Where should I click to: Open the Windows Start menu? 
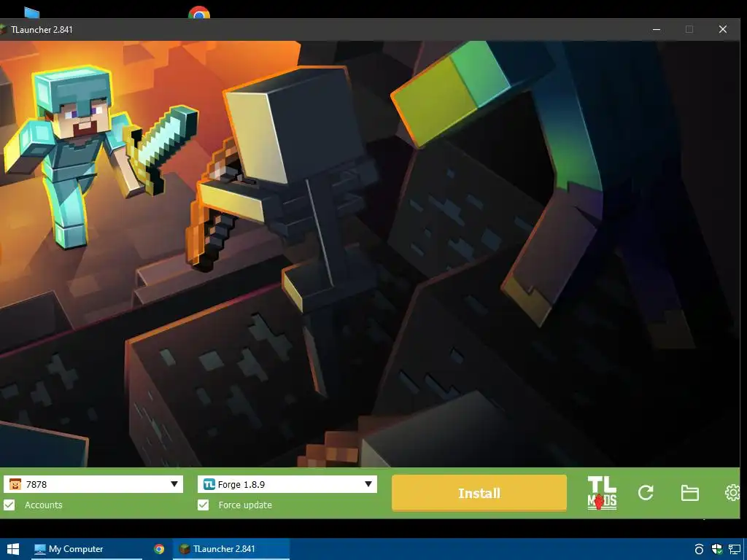13,548
